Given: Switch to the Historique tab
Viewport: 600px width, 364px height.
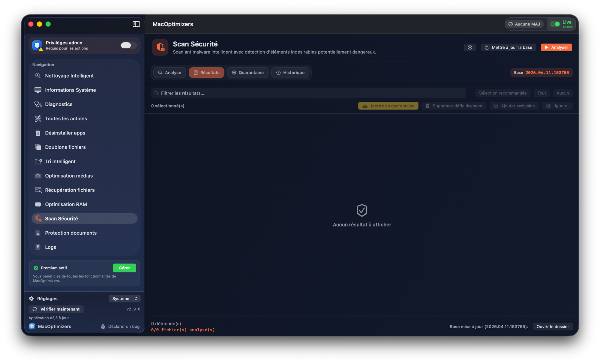Looking at the screenshot, I should click(290, 73).
